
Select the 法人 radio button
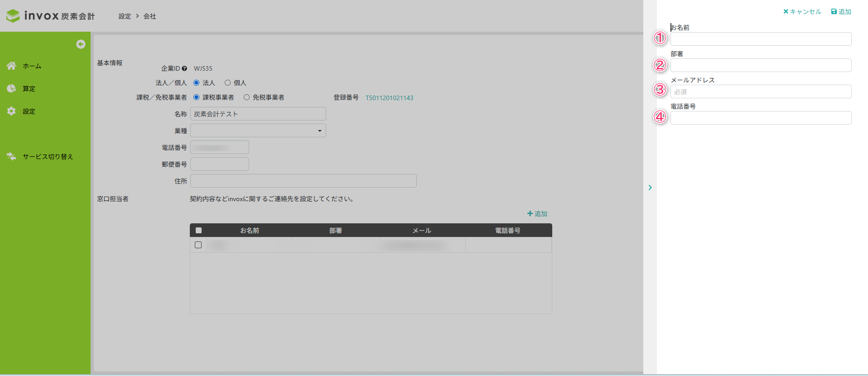(197, 83)
